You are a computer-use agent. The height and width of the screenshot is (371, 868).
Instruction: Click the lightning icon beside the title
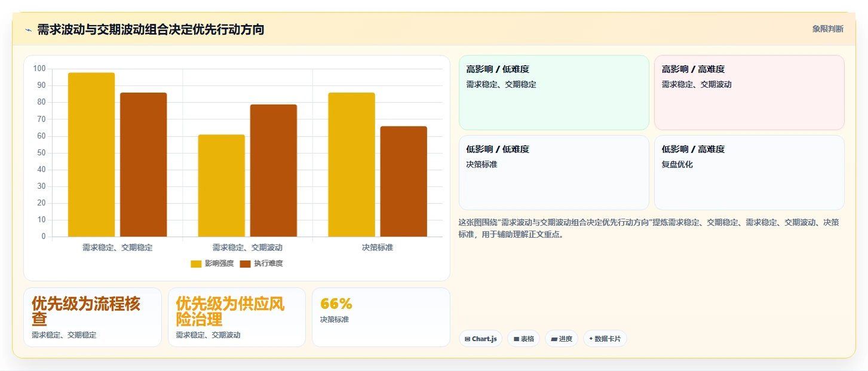pos(28,30)
